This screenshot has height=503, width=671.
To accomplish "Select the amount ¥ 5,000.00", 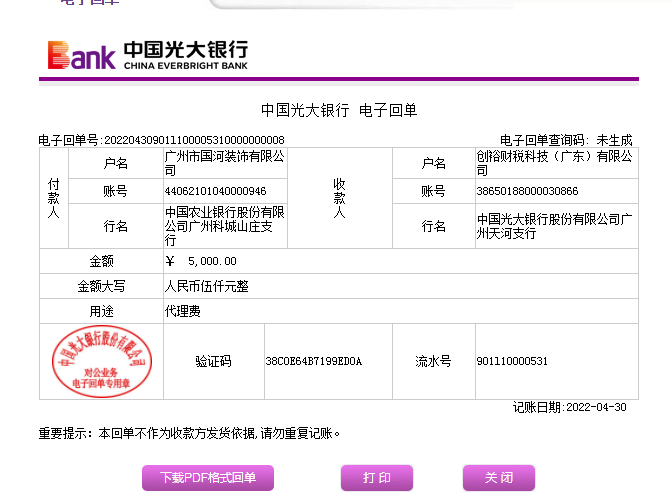I will click(201, 261).
